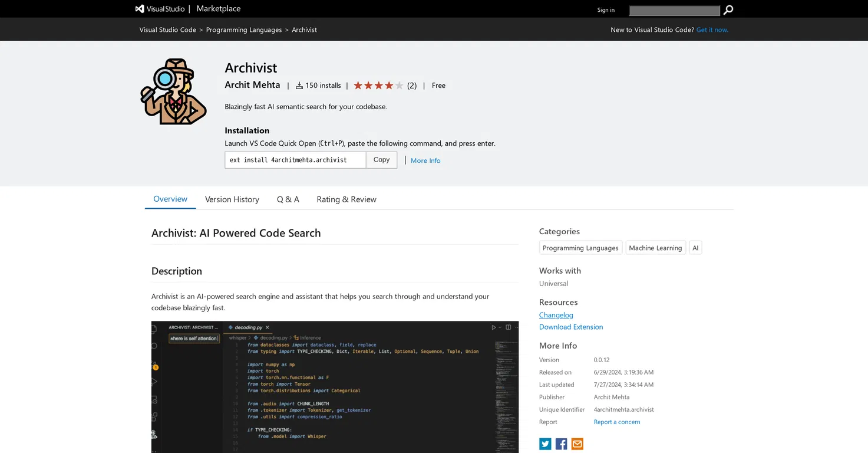Click run dropdown chevron in preview screenshot
This screenshot has width=868, height=453.
tap(500, 327)
